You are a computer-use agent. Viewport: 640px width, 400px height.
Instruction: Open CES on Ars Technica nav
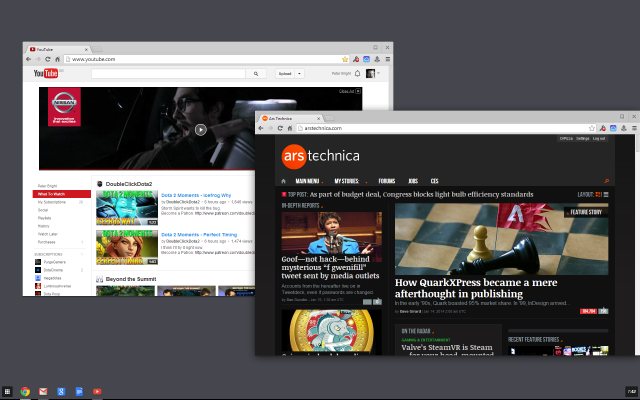[434, 181]
